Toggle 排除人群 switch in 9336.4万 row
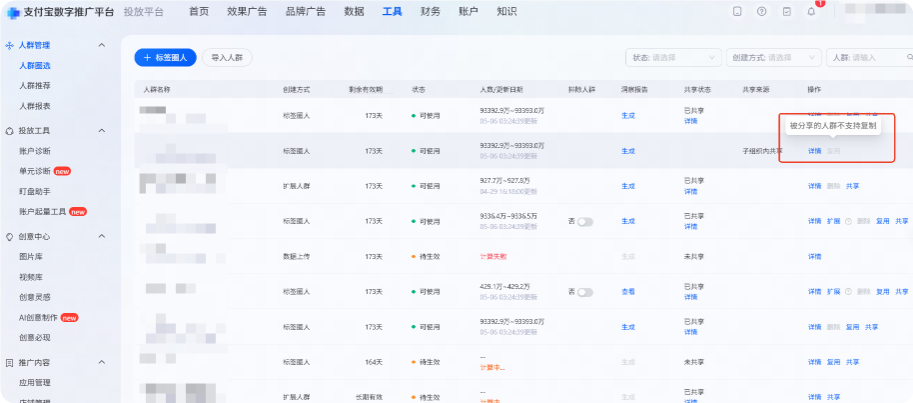This screenshot has height=403, width=913. pos(585,222)
